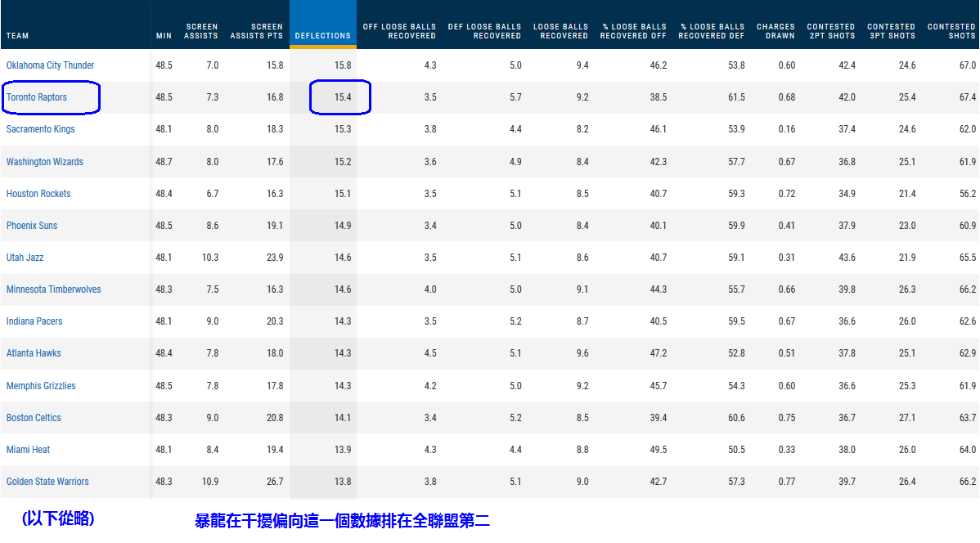Sort by DEF LOOSE BALLS RECOVERED header
The height and width of the screenshot is (543, 980).
pos(484,31)
